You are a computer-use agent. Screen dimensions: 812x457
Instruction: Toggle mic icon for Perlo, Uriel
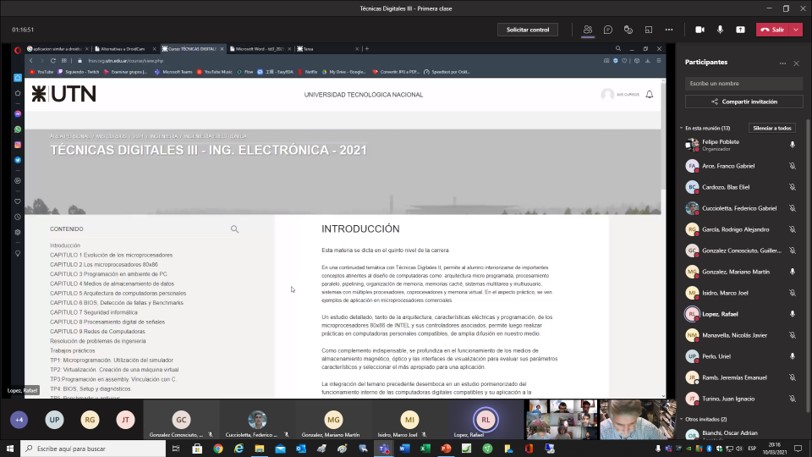(x=792, y=356)
